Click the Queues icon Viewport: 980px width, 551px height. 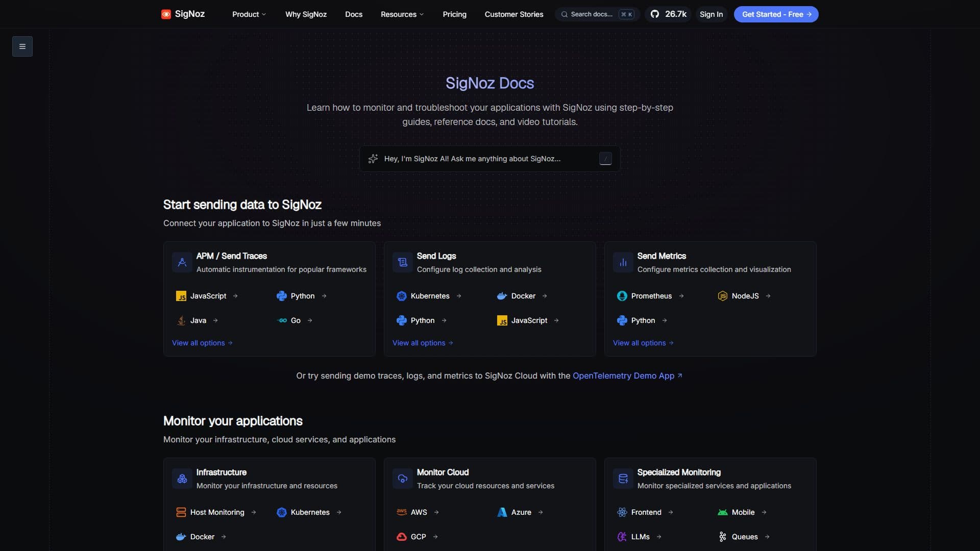tap(723, 537)
